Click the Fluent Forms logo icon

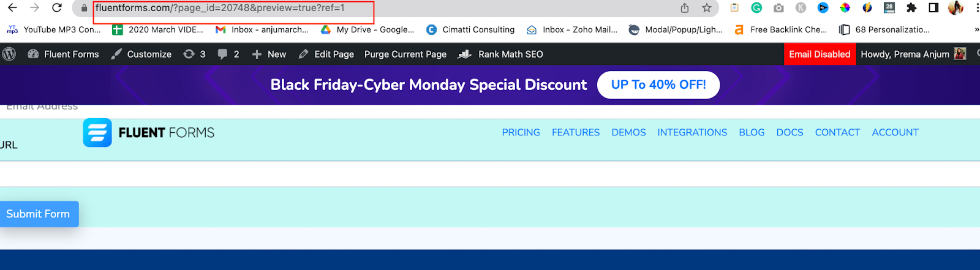pyautogui.click(x=97, y=133)
